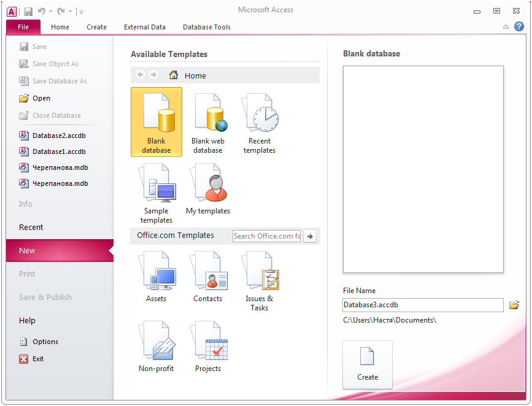Viewport: 532px width, 406px height.
Task: Click the Create button
Action: (x=368, y=365)
